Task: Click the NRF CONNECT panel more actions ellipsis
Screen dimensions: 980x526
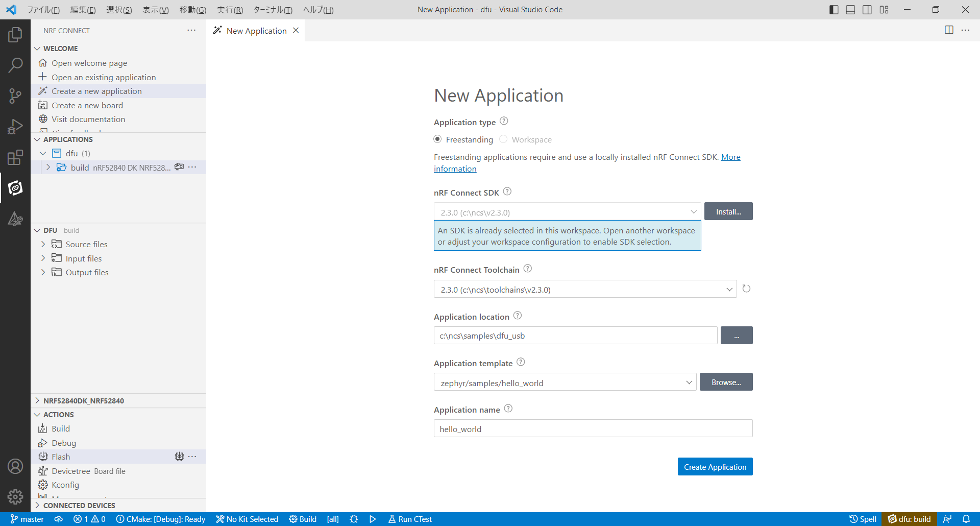Action: (x=191, y=31)
